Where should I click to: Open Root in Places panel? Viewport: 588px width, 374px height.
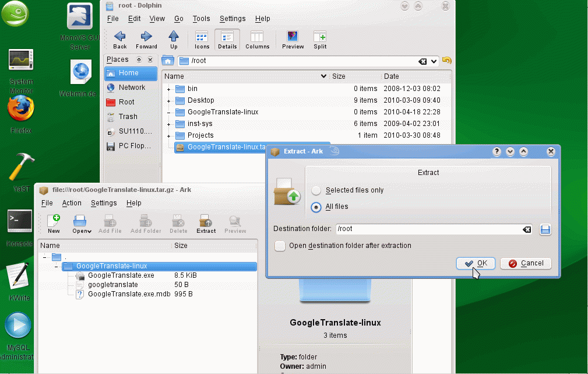[131, 102]
